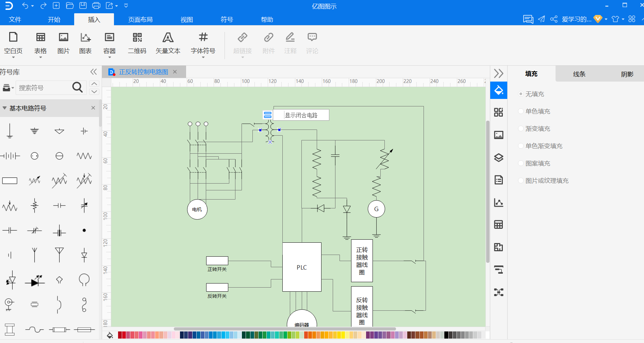Select 无填充 fill option
The width and height of the screenshot is (644, 343).
pos(531,94)
